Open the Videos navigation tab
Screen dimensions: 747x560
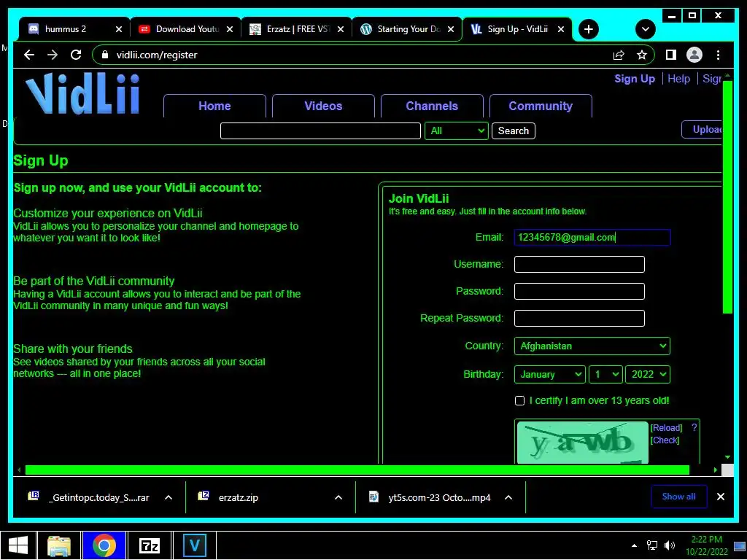tap(323, 106)
